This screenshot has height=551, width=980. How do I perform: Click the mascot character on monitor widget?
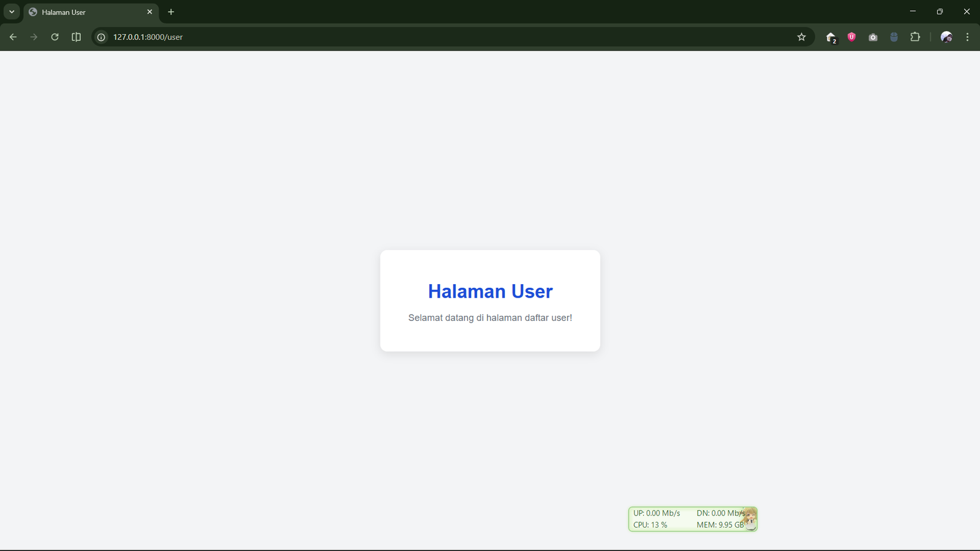click(x=750, y=519)
